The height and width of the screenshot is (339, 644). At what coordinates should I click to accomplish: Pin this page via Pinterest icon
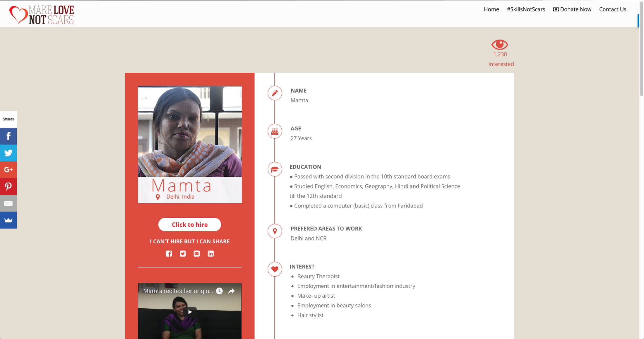point(8,186)
